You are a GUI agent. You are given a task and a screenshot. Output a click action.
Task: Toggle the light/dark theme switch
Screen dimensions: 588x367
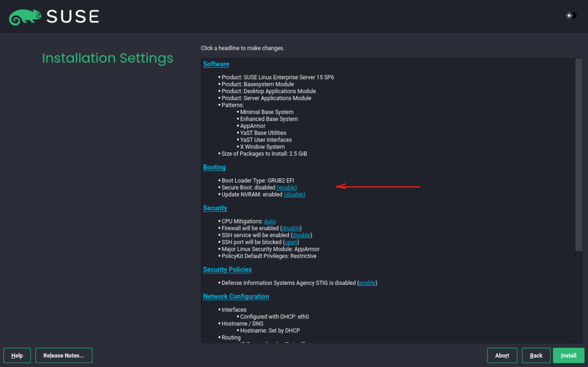point(571,16)
